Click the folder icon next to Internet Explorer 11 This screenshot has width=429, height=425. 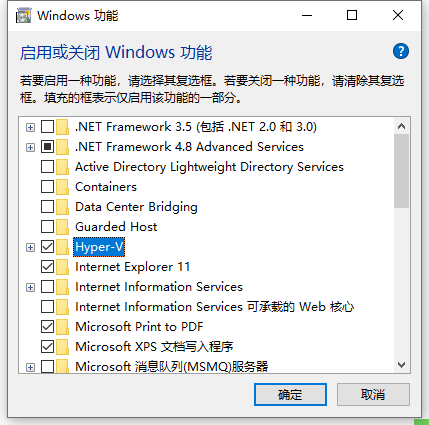click(62, 267)
